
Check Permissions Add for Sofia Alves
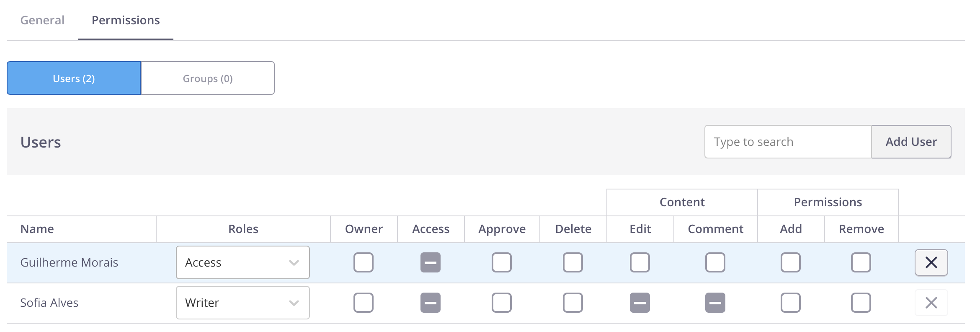point(791,303)
